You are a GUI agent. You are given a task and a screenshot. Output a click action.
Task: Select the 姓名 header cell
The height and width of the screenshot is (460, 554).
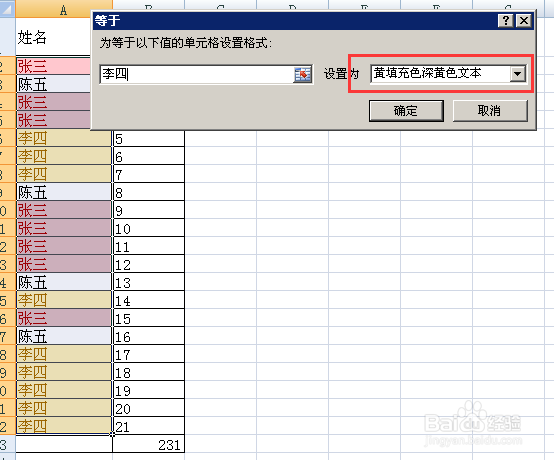coord(53,37)
